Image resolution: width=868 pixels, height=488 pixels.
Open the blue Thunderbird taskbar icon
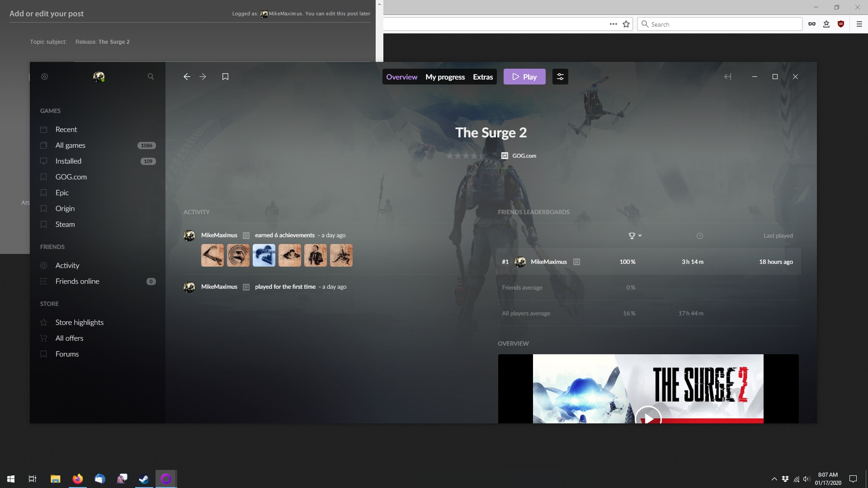(99, 479)
